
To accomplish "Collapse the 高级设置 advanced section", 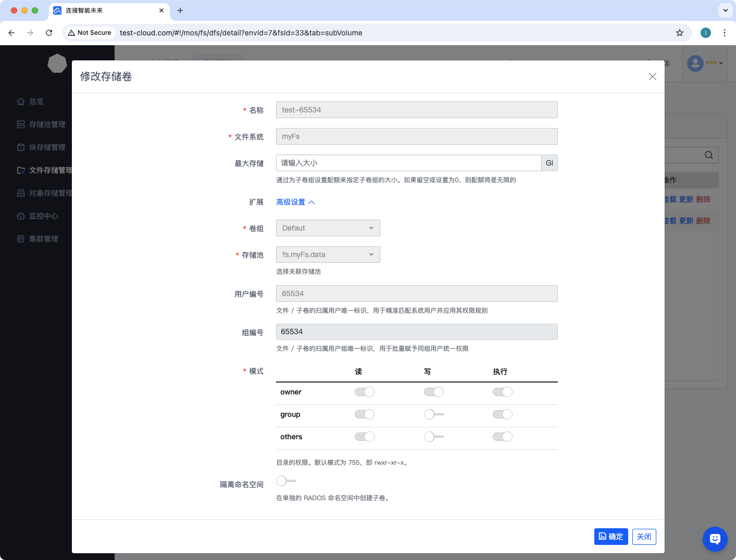I will click(295, 202).
